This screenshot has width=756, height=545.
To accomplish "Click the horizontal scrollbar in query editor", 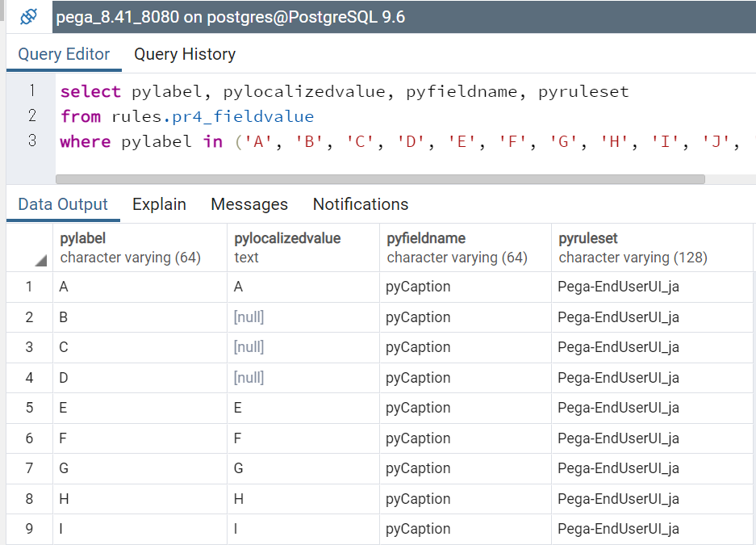I will (x=380, y=179).
